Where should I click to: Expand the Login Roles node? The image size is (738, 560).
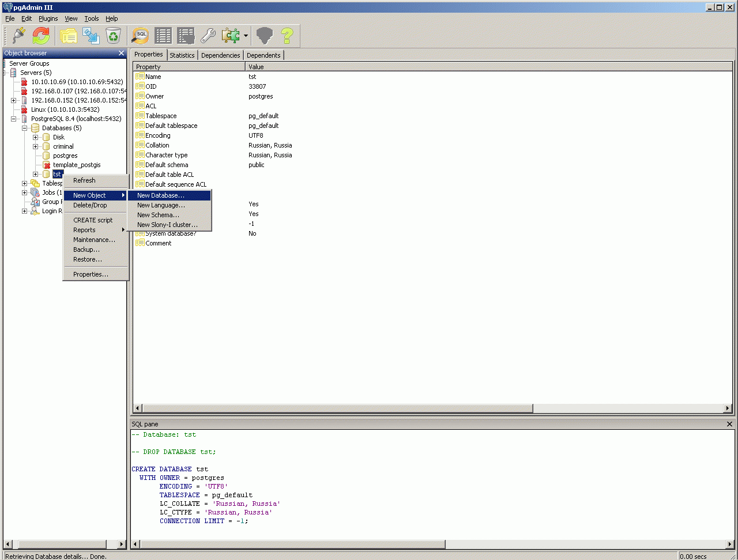click(24, 211)
